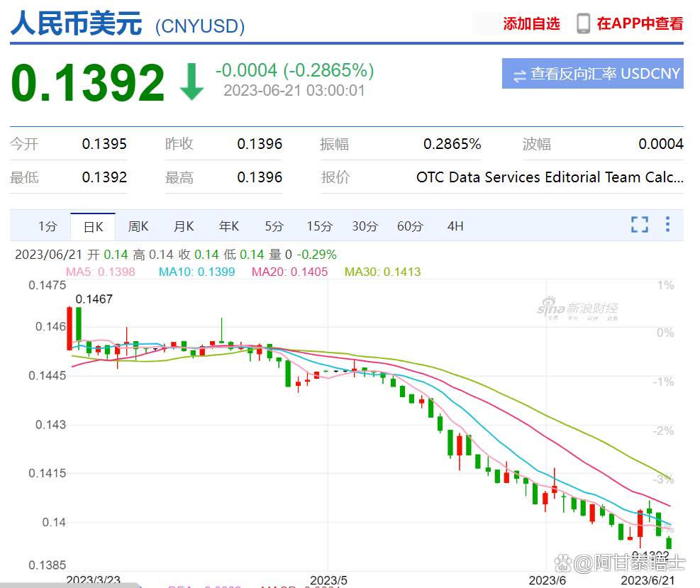
Task: Click the 0.1467 high price label on chart
Action: click(94, 299)
